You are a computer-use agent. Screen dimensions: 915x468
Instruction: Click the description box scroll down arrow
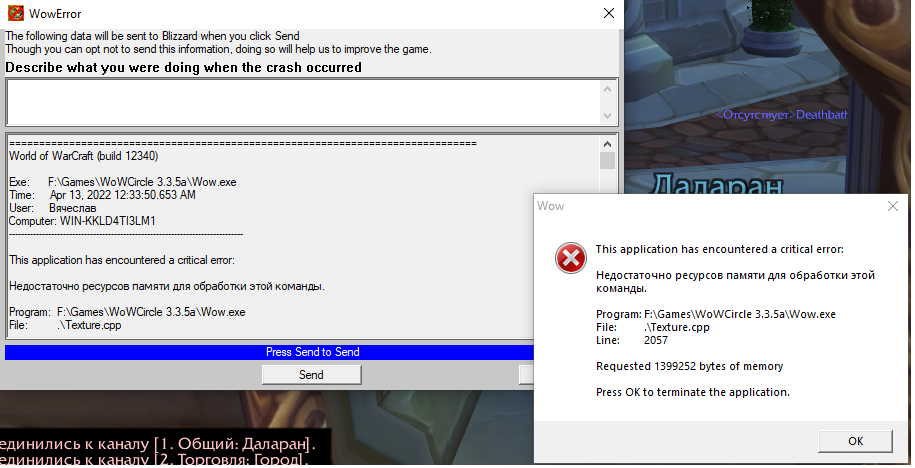click(x=607, y=115)
